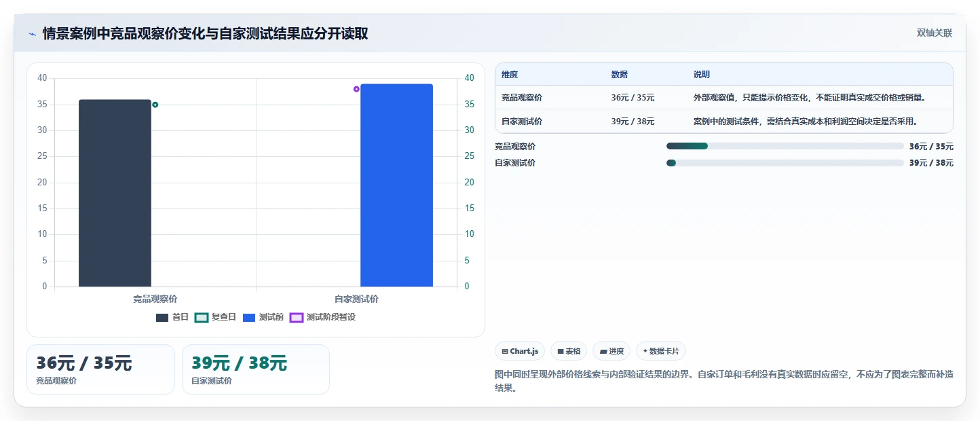Click the 外部观察值 description cell
Image resolution: width=980 pixels, height=421 pixels.
(810, 98)
